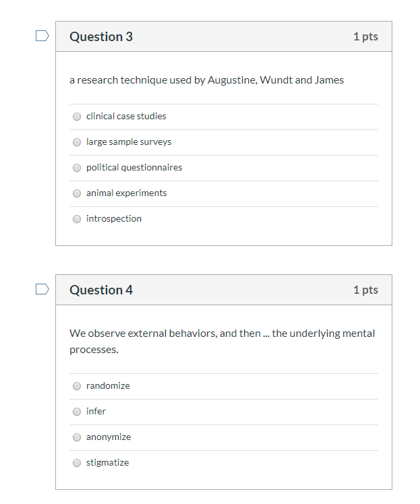Select the clinical case studies option

77,117
